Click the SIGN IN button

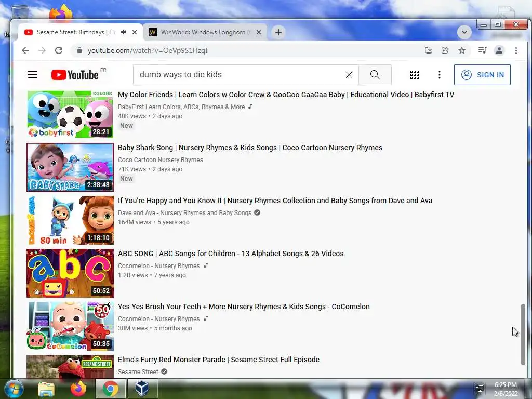482,75
